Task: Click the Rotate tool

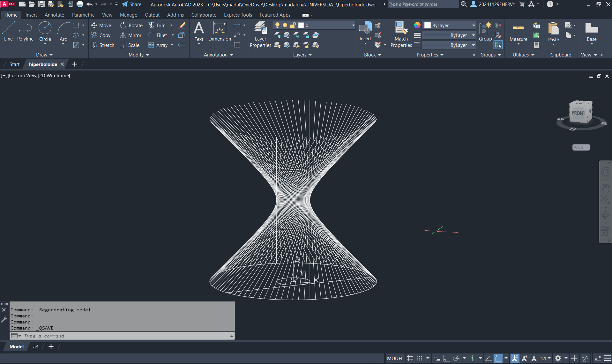Action: coord(131,26)
